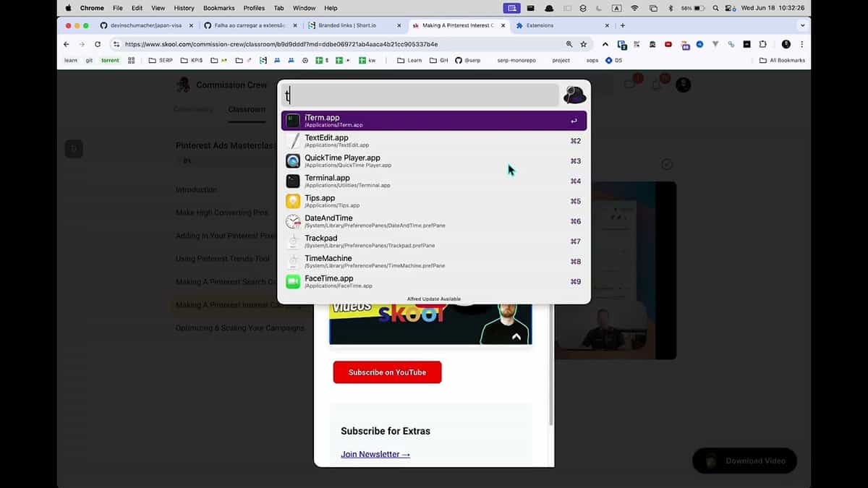The height and width of the screenshot is (488, 868).
Task: Open the Trackpad preference pane result
Action: click(x=433, y=241)
